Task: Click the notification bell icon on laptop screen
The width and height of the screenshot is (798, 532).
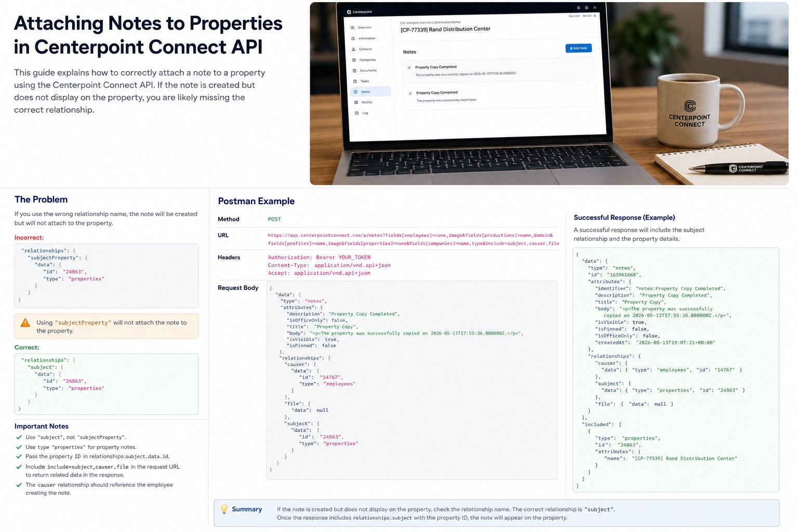Action: pos(578,8)
